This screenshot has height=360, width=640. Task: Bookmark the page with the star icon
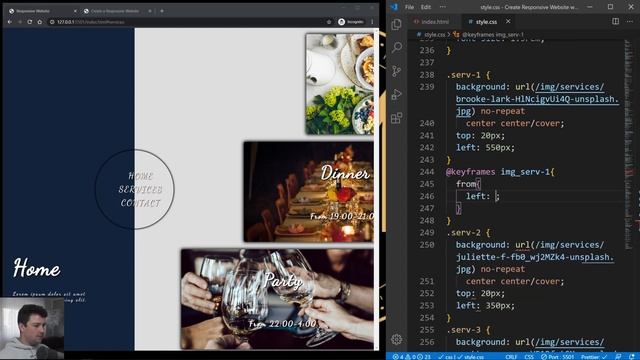point(329,22)
